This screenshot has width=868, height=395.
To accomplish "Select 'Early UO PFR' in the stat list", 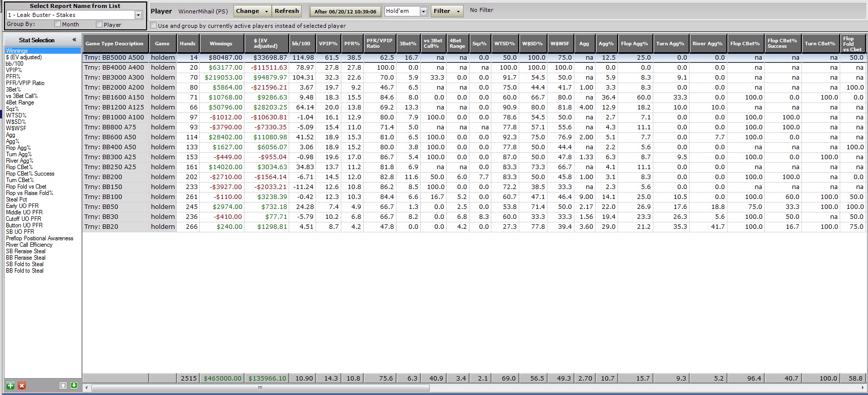I will 22,206.
